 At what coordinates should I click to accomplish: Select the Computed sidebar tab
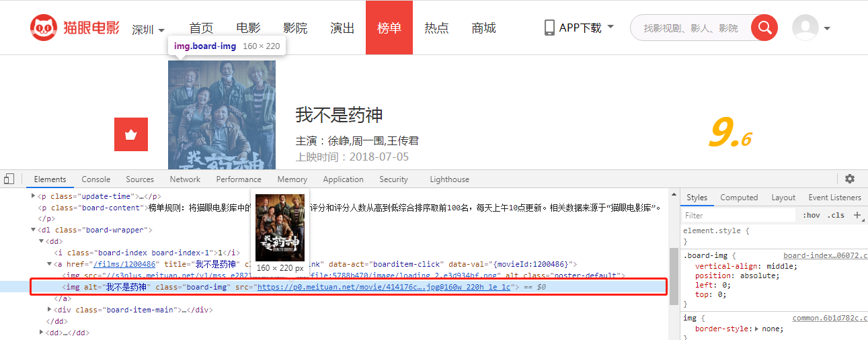point(739,198)
